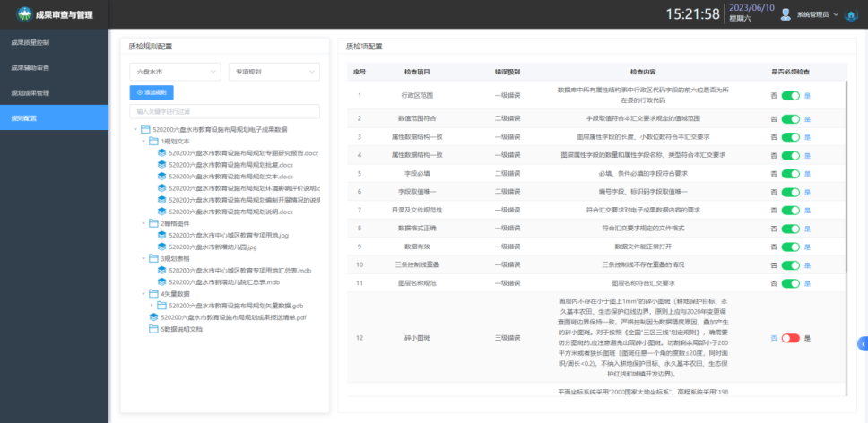
Task: Click file icon of 成果报送清单.pdf
Action: [x=153, y=317]
